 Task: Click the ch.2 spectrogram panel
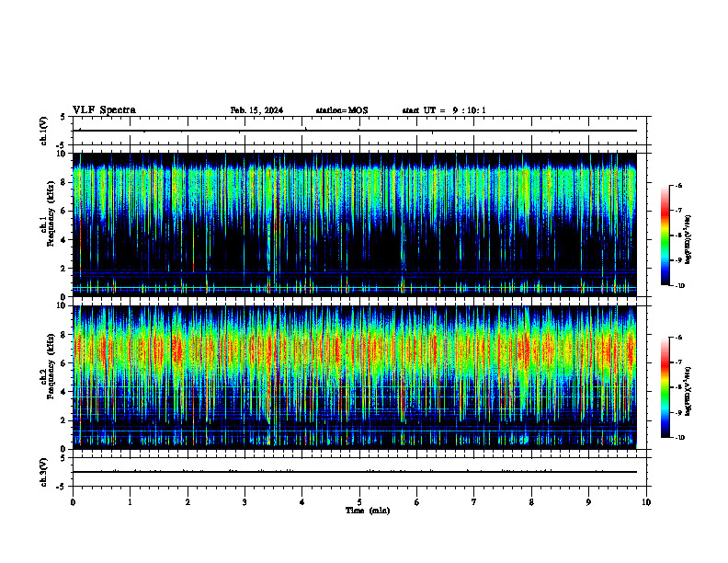pyautogui.click(x=354, y=377)
